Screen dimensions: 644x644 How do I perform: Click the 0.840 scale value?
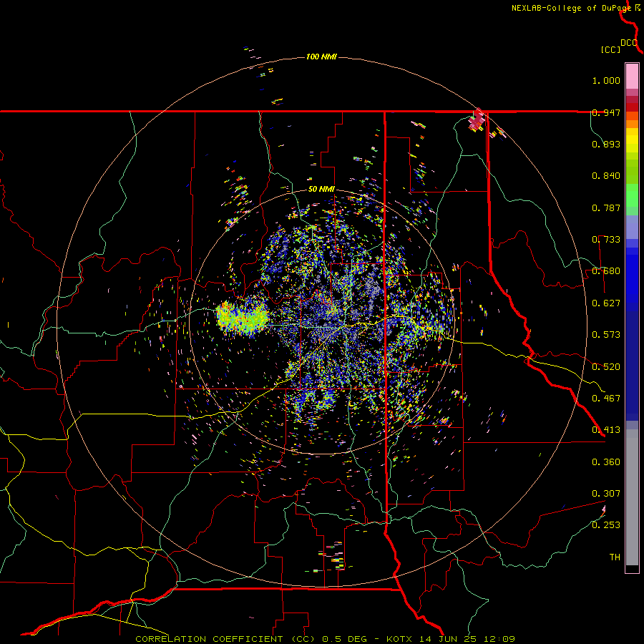tap(606, 176)
